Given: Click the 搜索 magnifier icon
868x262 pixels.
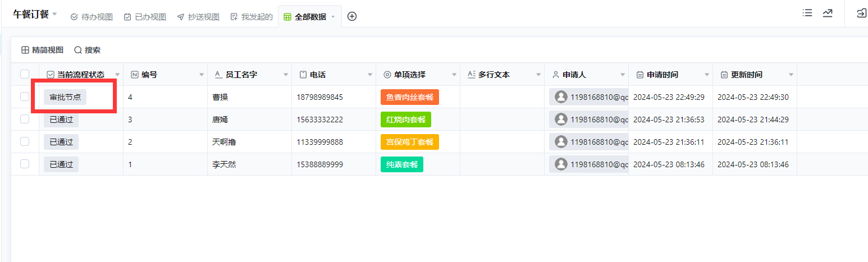Looking at the screenshot, I should pos(78,50).
